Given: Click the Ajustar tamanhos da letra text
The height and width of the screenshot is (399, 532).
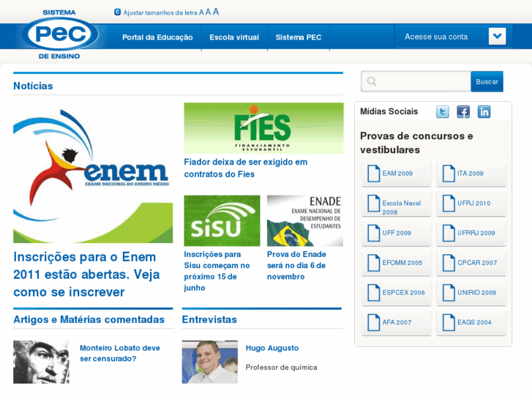Looking at the screenshot, I should (160, 13).
